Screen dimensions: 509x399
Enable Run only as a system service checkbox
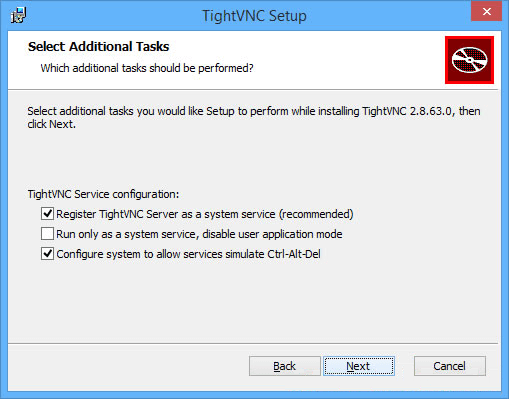[x=47, y=234]
